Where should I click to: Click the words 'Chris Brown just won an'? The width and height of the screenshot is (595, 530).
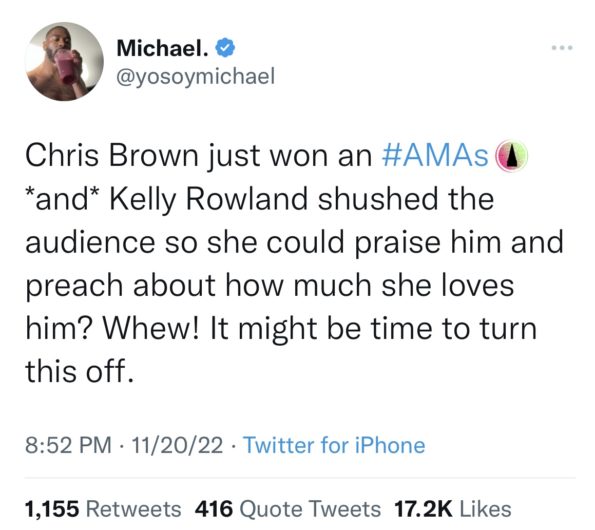198,156
